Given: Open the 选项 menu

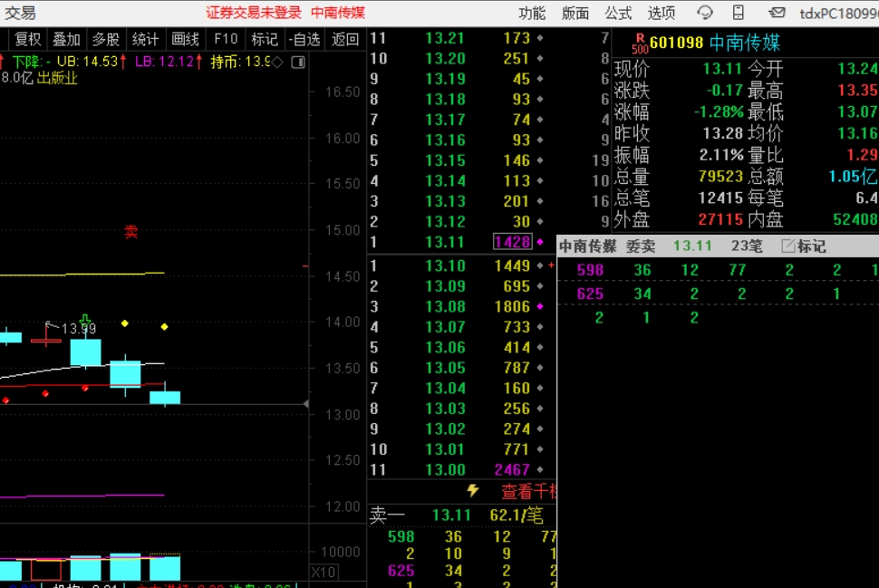Looking at the screenshot, I should (661, 13).
